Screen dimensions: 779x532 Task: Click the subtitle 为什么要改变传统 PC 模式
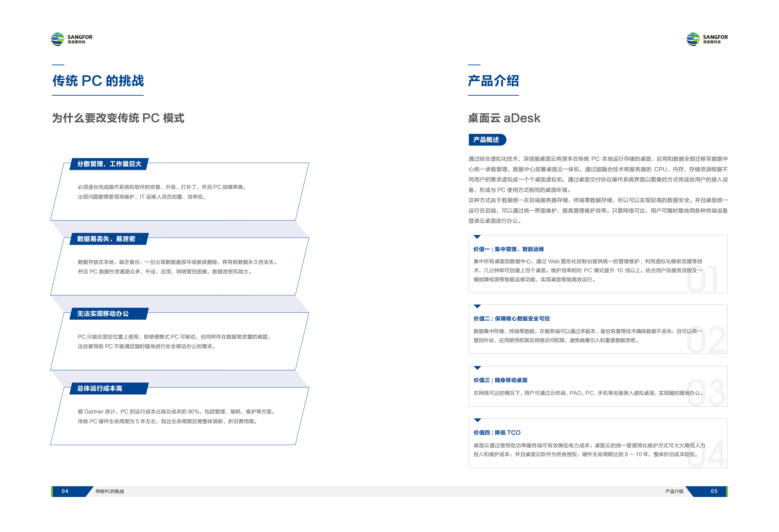coord(118,118)
